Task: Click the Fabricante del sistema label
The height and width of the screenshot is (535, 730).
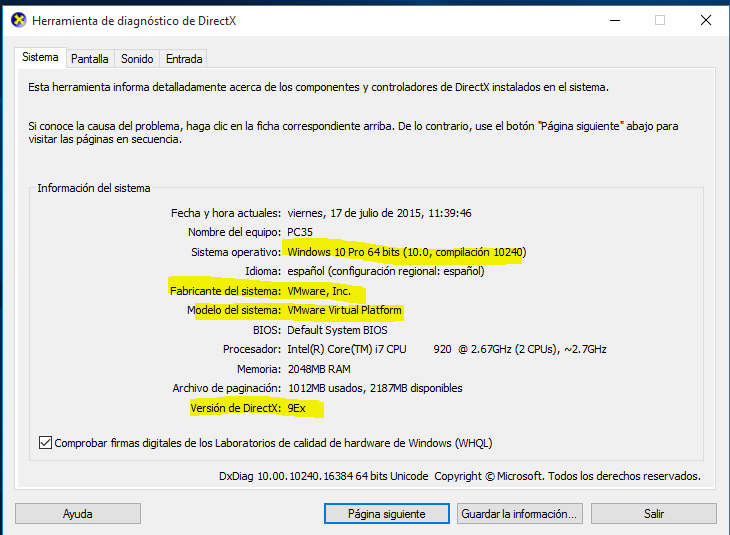Action: coord(225,291)
